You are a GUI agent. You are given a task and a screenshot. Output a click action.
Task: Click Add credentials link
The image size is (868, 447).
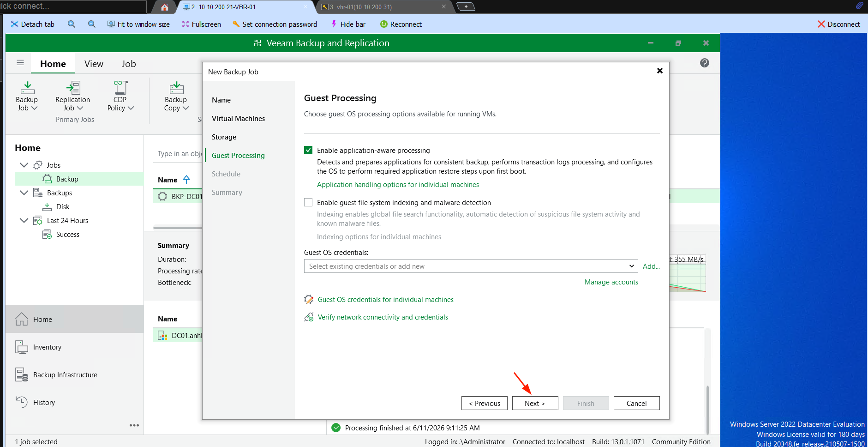pyautogui.click(x=651, y=266)
